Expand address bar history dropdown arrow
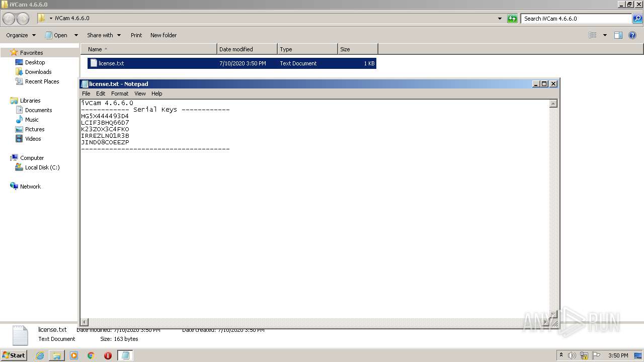This screenshot has height=362, width=644. (500, 19)
